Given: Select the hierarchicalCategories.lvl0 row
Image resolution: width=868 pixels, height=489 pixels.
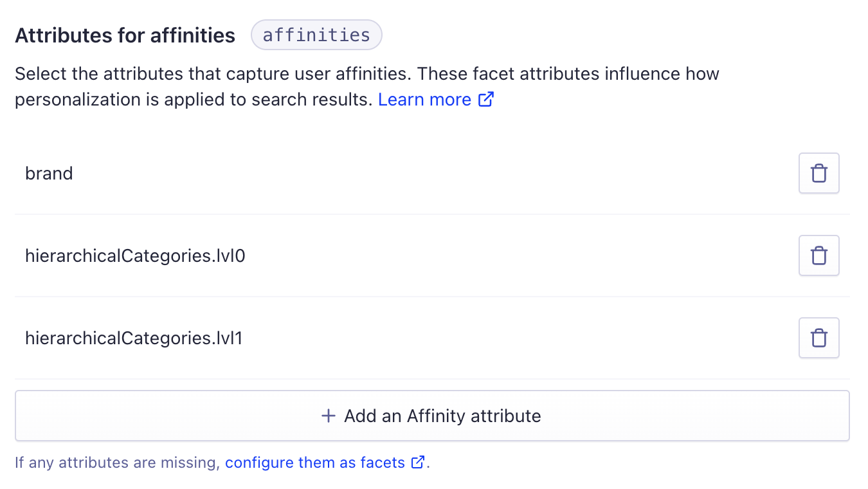Looking at the screenshot, I should (x=136, y=255).
